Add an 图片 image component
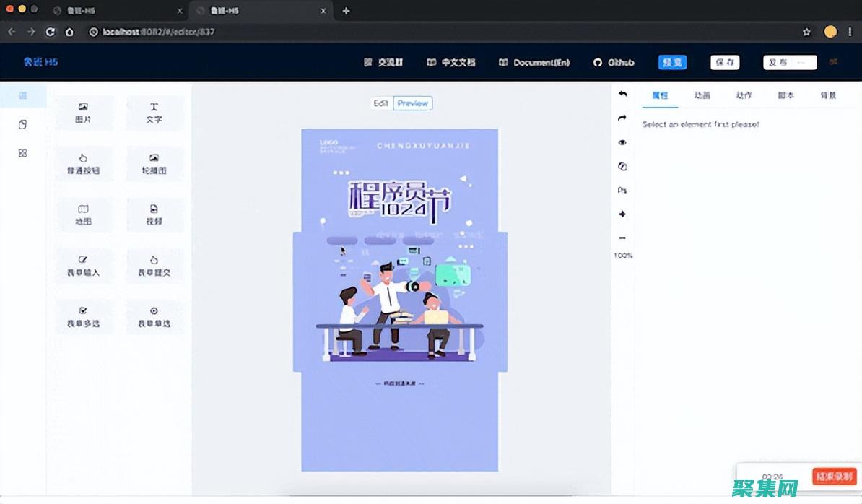This screenshot has height=504, width=862. pos(83,113)
